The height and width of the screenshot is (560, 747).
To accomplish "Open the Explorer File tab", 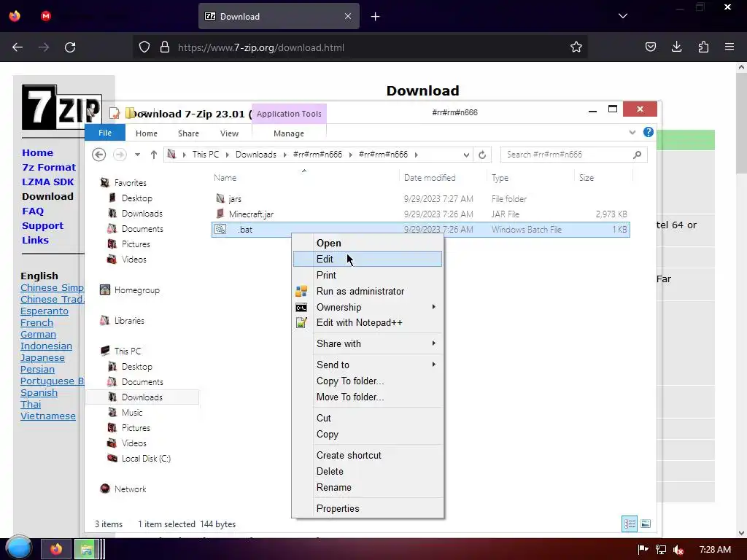I will point(105,133).
